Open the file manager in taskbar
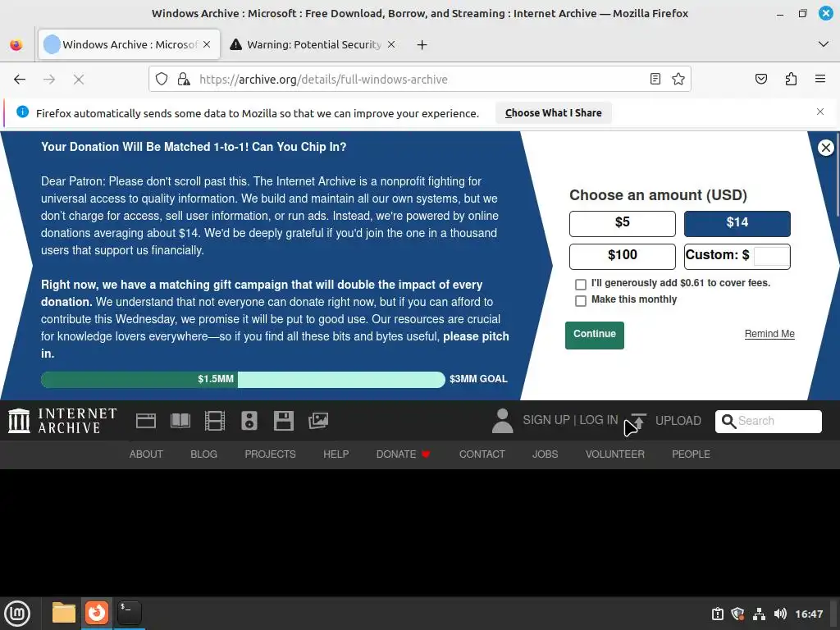The width and height of the screenshot is (840, 630). point(64,613)
